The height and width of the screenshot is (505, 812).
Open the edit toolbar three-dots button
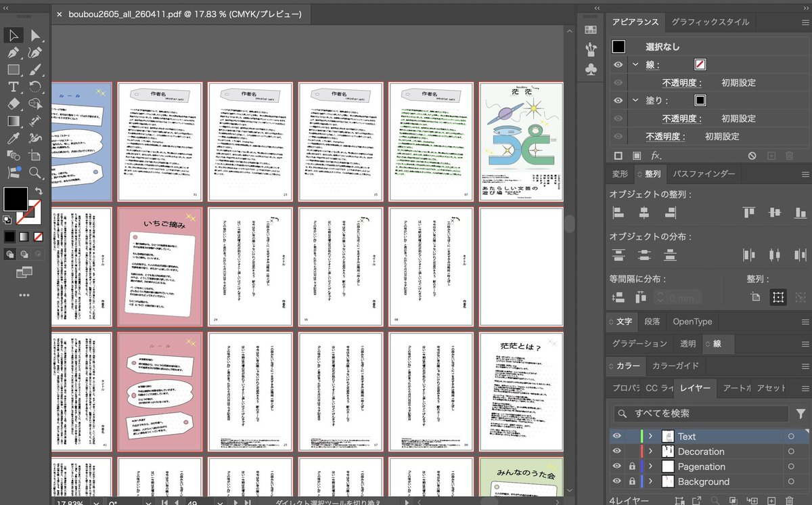pyautogui.click(x=24, y=295)
